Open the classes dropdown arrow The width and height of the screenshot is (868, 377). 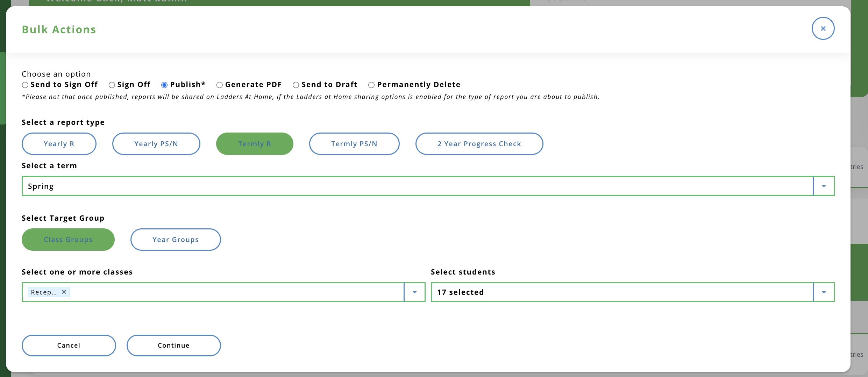pos(414,292)
